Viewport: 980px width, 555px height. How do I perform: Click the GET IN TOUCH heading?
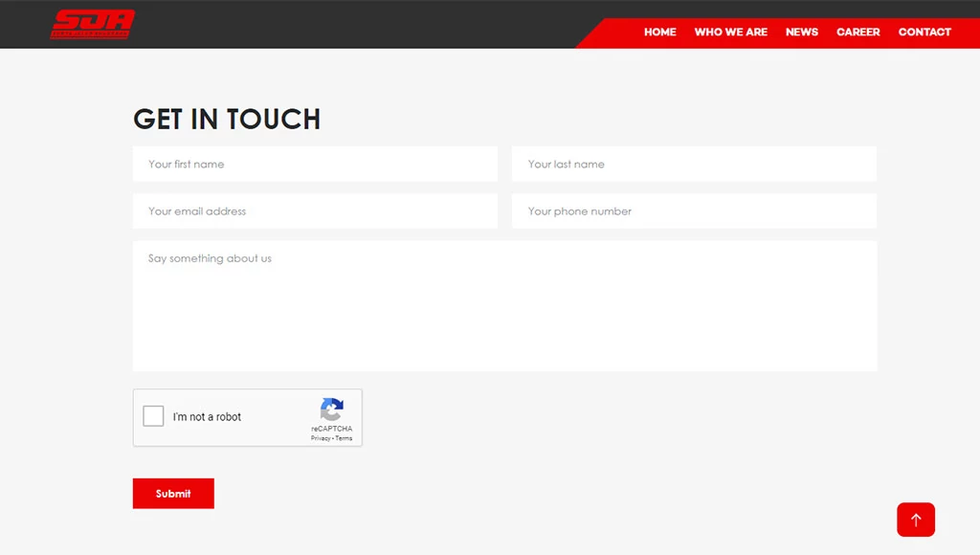[227, 119]
